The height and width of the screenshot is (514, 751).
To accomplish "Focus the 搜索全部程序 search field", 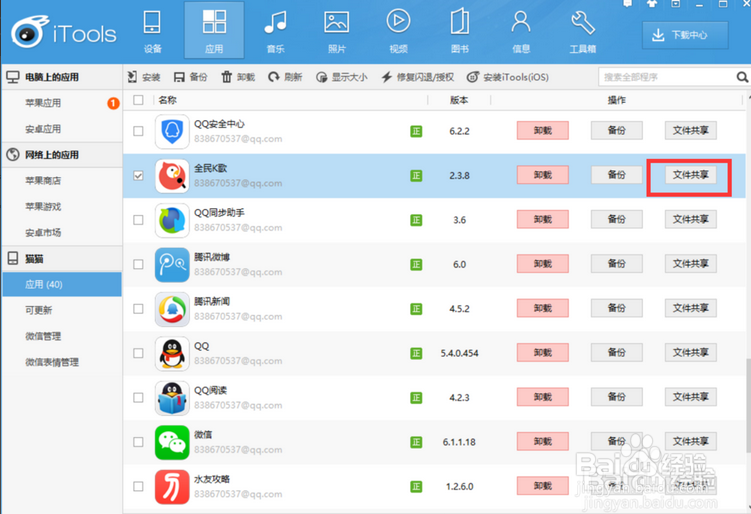I will click(x=666, y=77).
